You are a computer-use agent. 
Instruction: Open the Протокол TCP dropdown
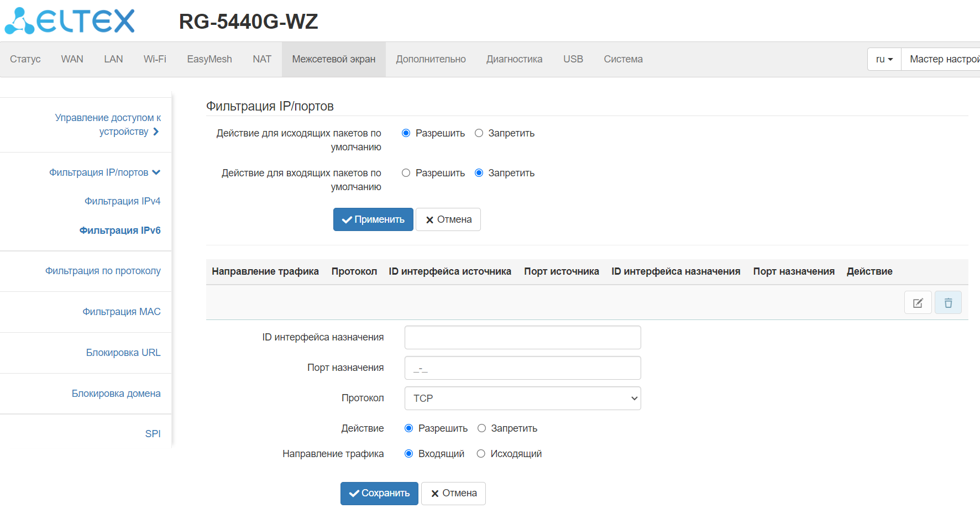522,399
